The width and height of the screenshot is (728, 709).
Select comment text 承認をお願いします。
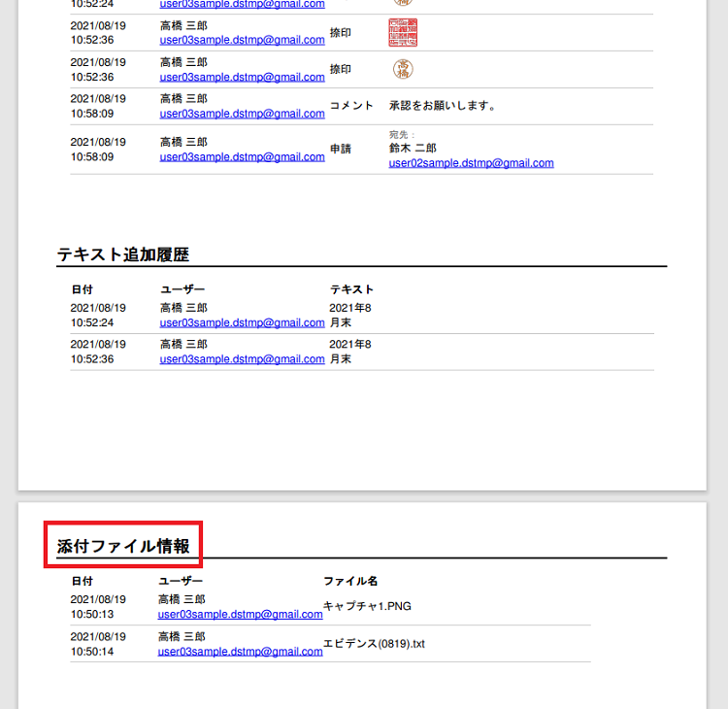coord(443,106)
